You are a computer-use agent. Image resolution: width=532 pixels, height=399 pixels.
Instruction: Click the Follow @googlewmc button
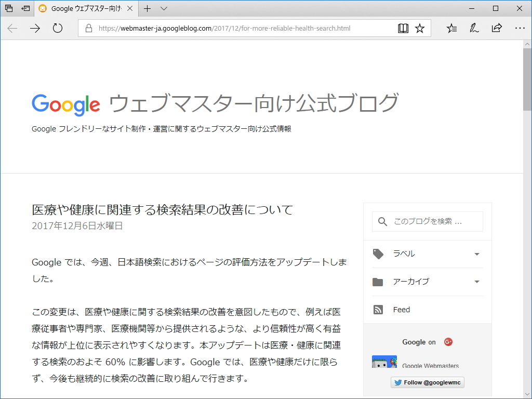pyautogui.click(x=427, y=382)
